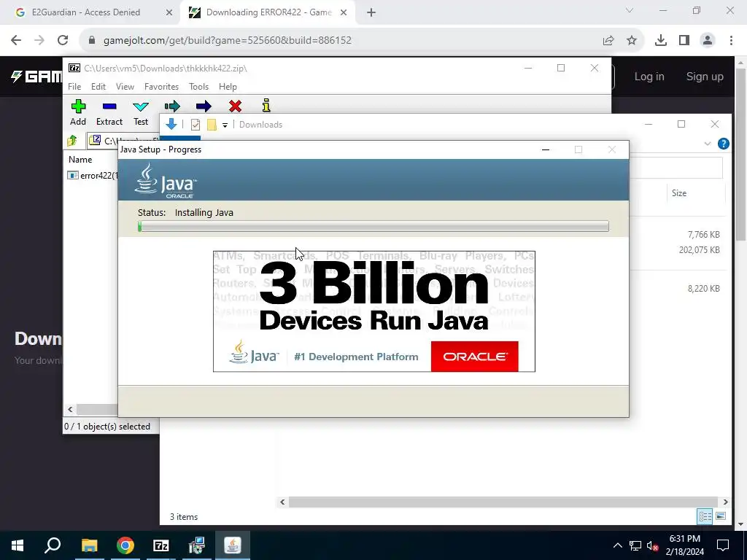
Task: Minimize the Java Setup window
Action: point(546,149)
